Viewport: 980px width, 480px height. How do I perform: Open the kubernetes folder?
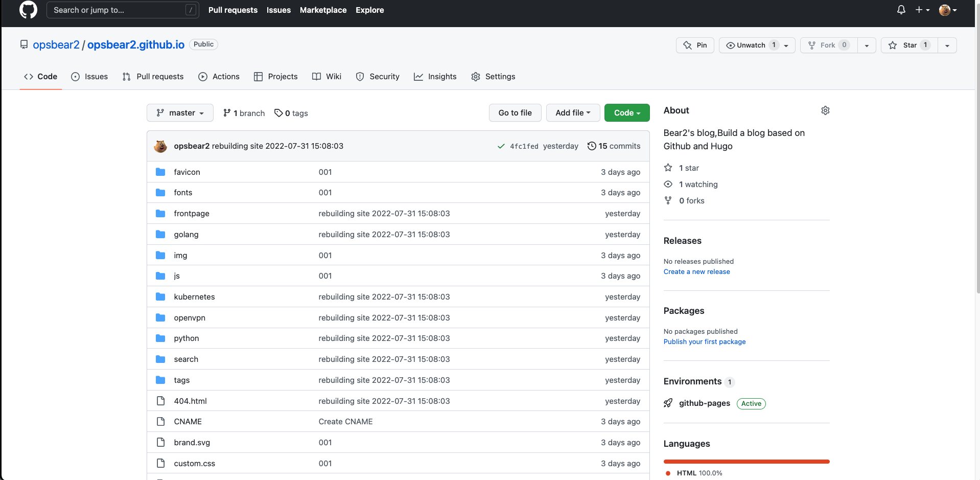[x=194, y=297]
